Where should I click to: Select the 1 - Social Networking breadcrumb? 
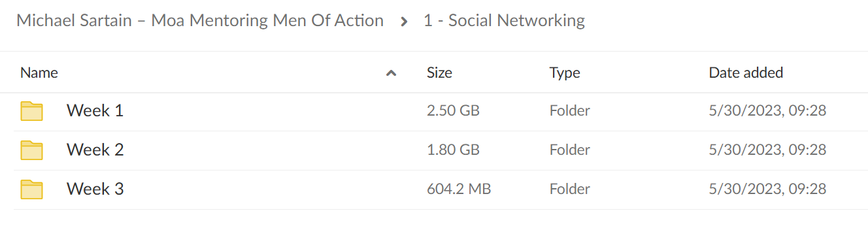[x=504, y=21]
